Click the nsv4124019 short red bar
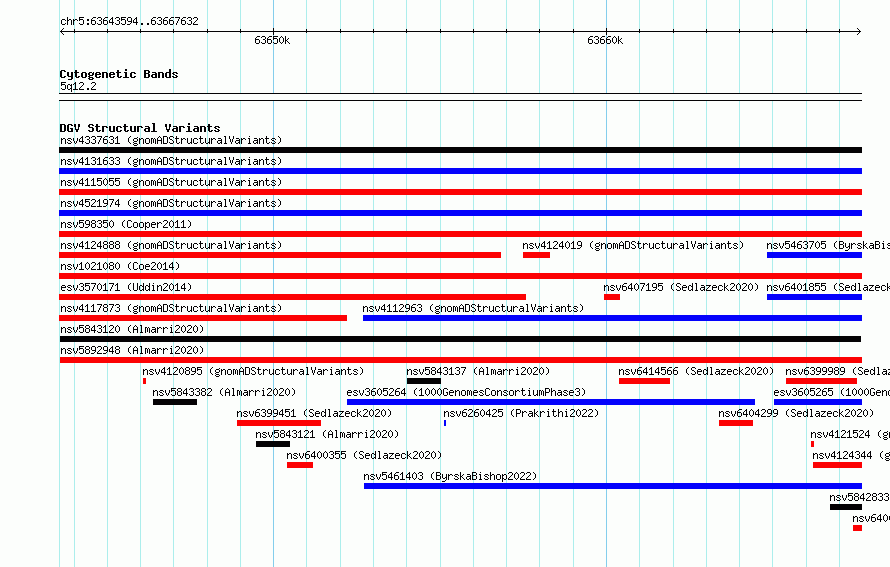Image resolution: width=890 pixels, height=567 pixels. [536, 255]
